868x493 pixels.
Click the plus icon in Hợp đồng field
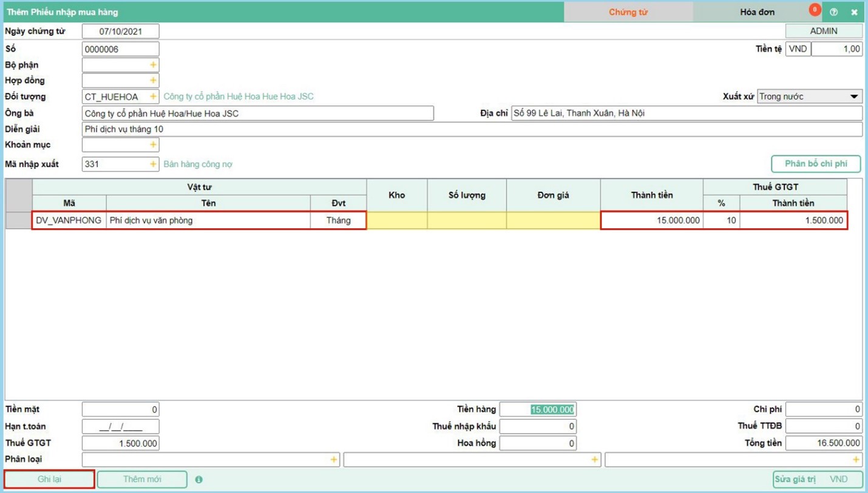click(x=153, y=81)
